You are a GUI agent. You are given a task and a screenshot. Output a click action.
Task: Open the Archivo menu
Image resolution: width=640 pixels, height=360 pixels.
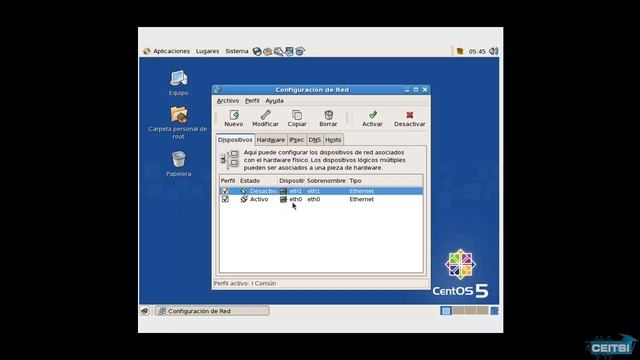click(x=228, y=100)
